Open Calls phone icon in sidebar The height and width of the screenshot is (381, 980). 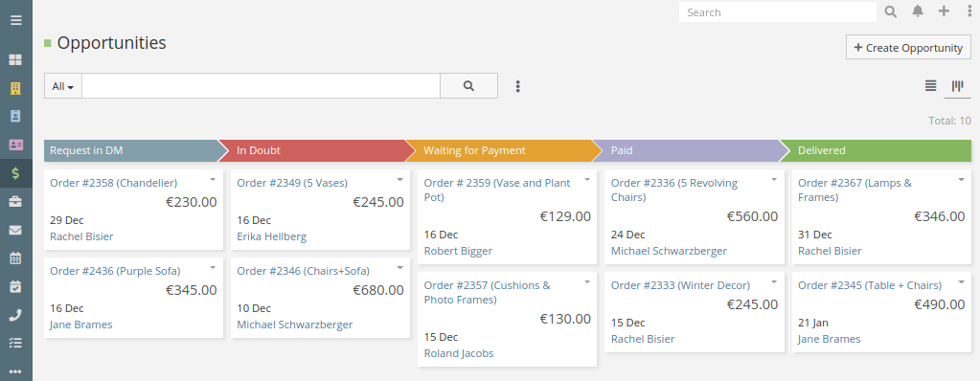click(x=15, y=315)
